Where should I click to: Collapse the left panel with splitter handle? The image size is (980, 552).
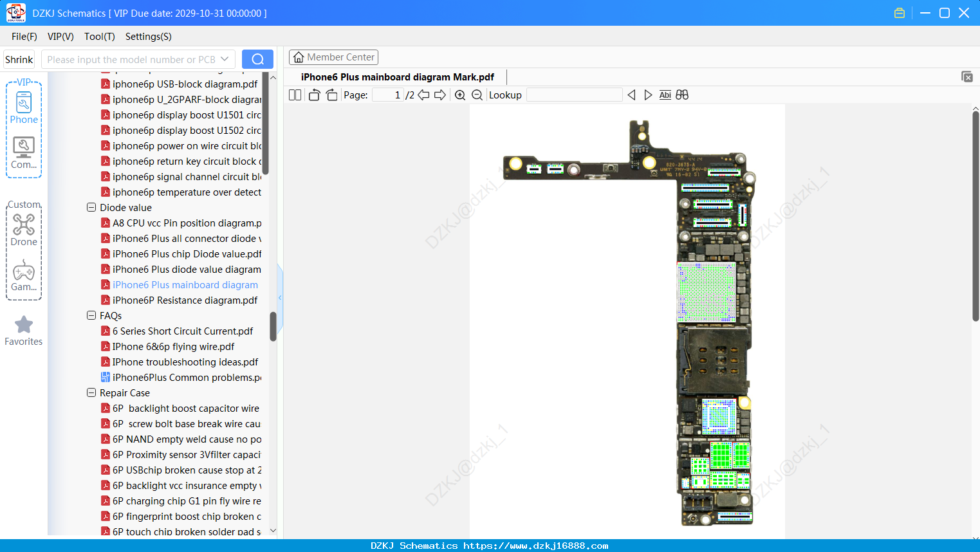(x=280, y=297)
